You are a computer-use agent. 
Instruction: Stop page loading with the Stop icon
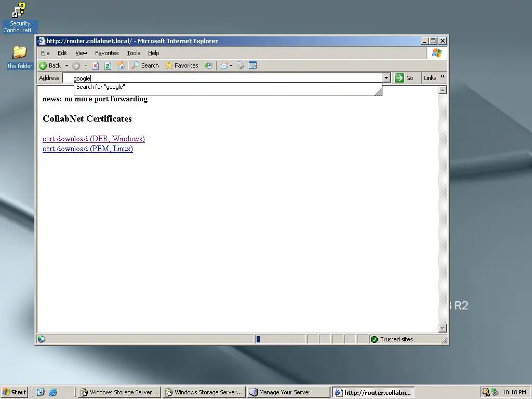click(96, 66)
